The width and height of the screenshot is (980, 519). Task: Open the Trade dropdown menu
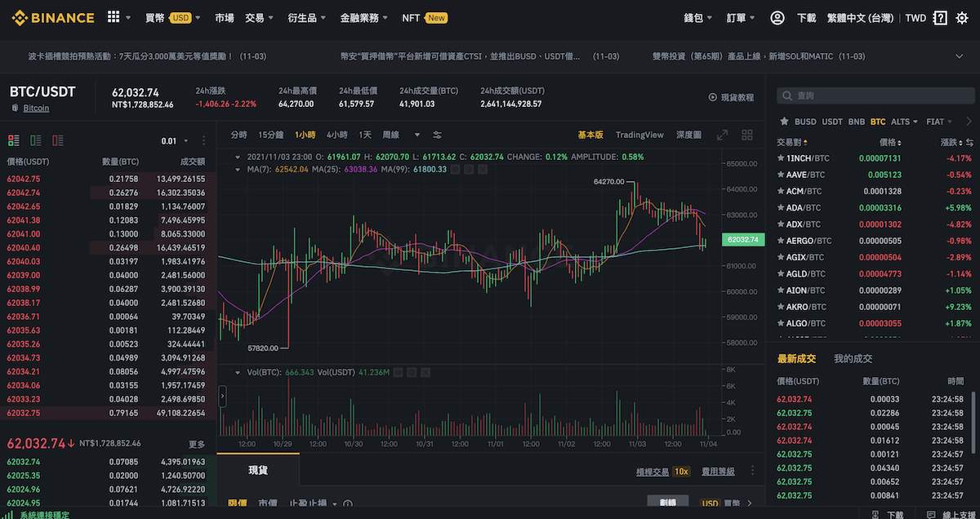[x=259, y=17]
